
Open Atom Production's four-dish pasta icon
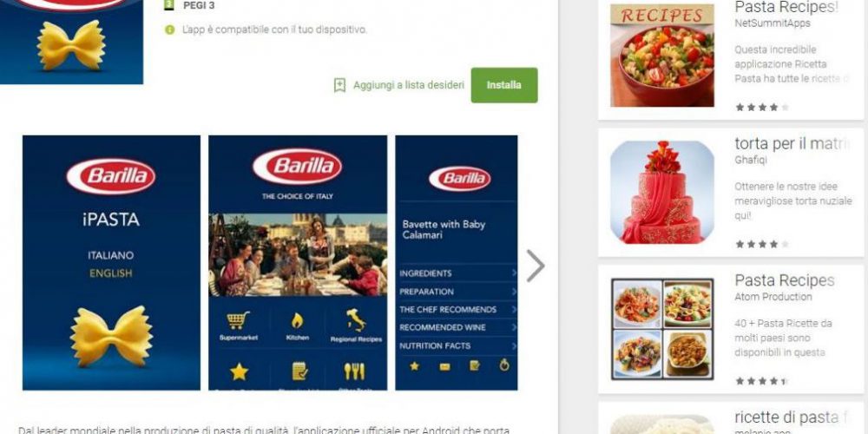coord(662,329)
